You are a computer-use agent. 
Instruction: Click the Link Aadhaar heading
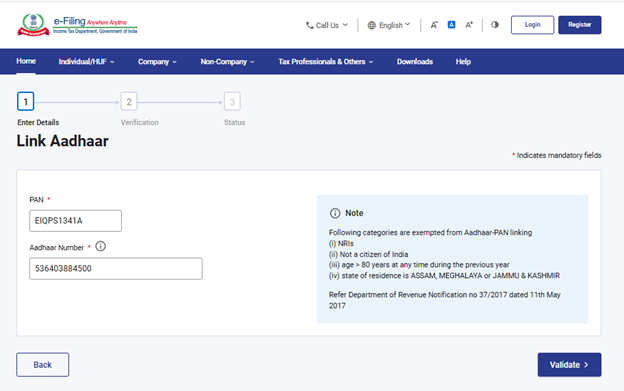pyautogui.click(x=62, y=141)
